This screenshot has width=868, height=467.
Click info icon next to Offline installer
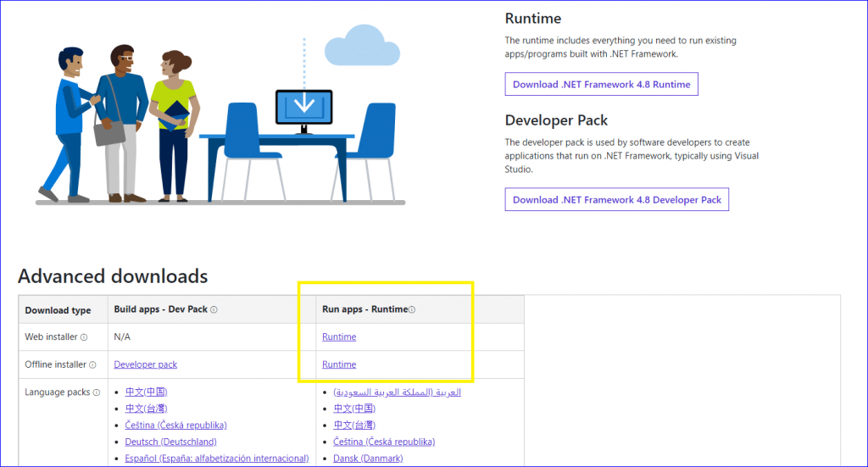click(92, 365)
